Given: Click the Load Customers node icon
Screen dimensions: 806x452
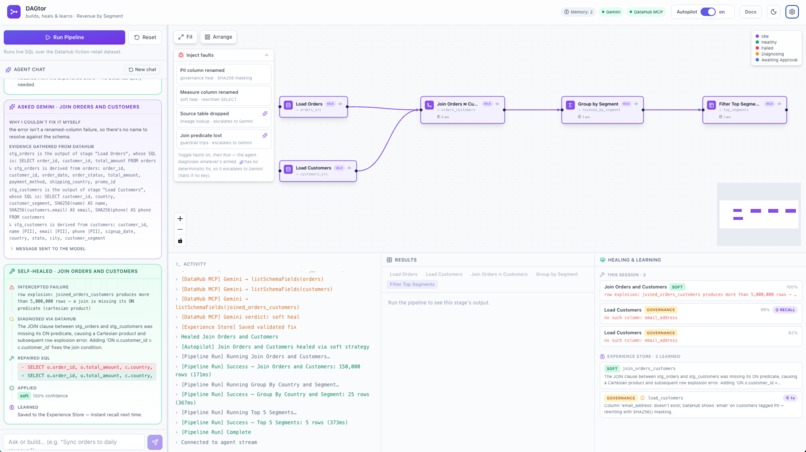Looking at the screenshot, I should (288, 169).
